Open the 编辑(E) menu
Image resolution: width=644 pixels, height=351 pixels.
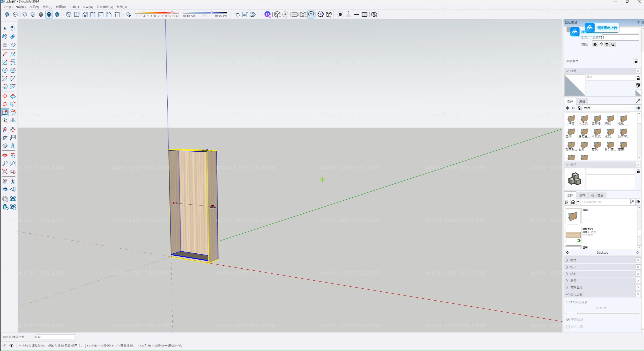(x=21, y=7)
